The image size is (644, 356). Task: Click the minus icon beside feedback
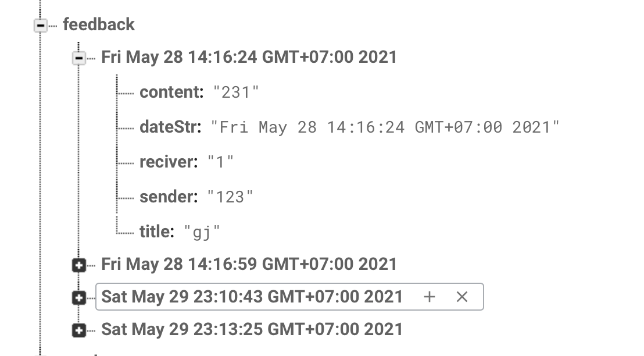coord(40,25)
